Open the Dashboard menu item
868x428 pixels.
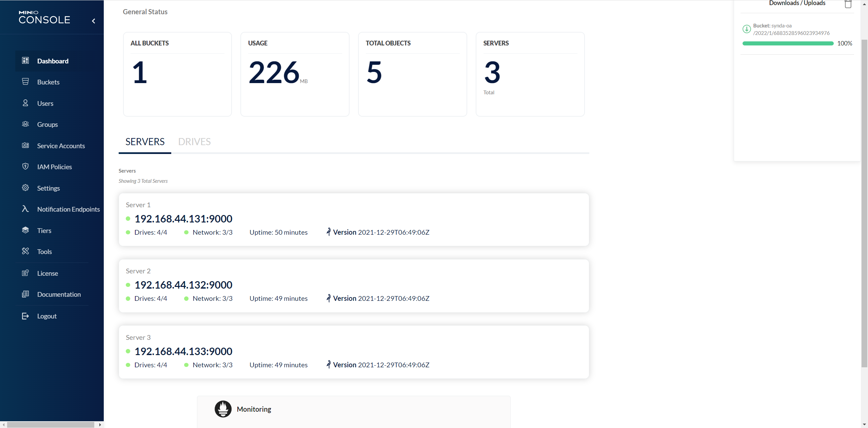(53, 61)
